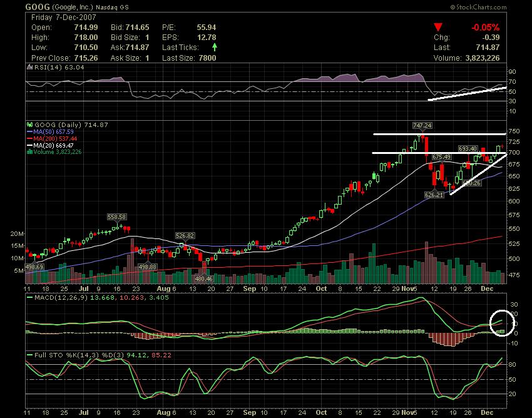
Task: Click the GOOG ticker title
Action: (38, 7)
